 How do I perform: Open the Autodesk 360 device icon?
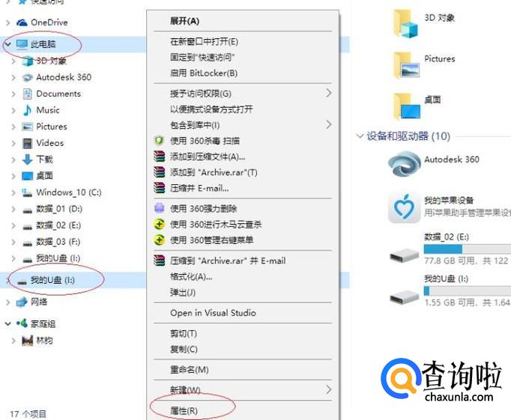tap(404, 164)
